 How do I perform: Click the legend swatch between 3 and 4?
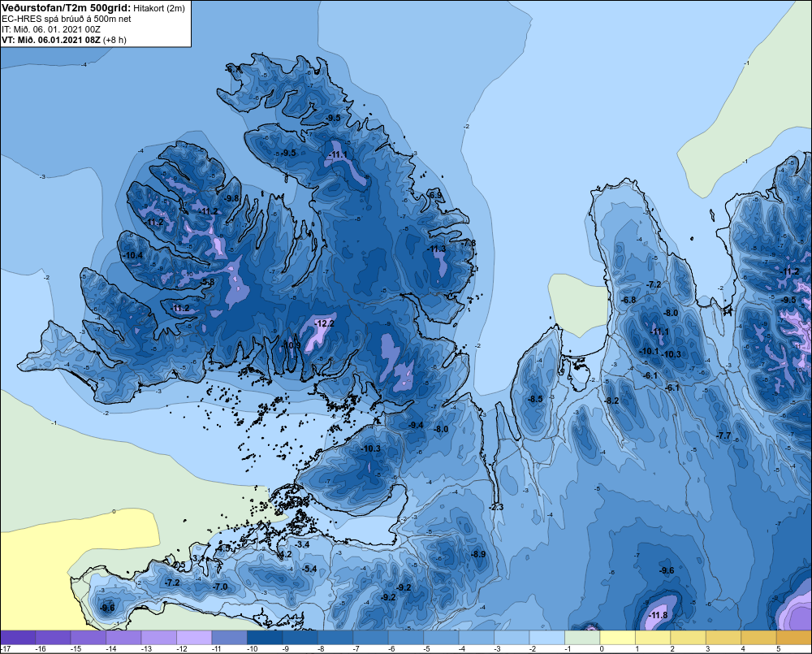tap(723, 638)
